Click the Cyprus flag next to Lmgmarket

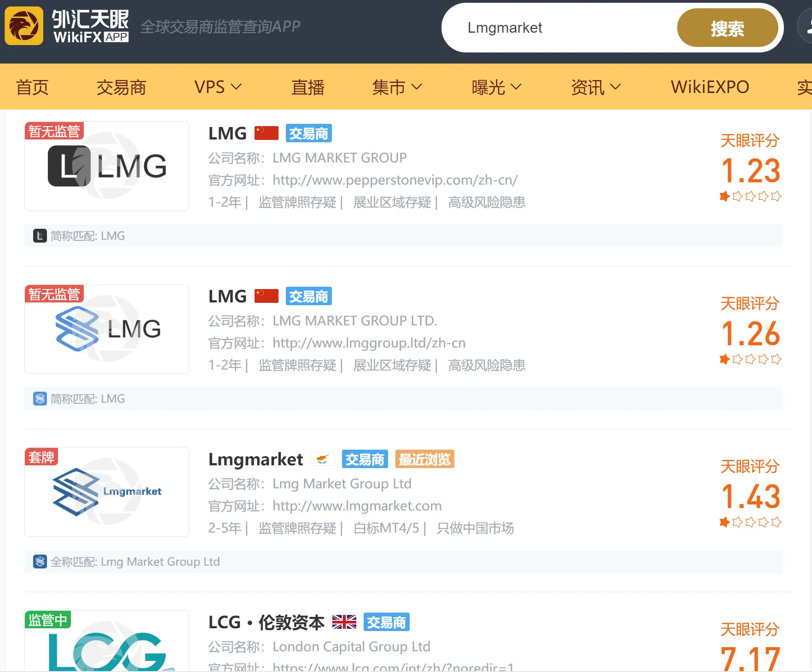(x=322, y=459)
